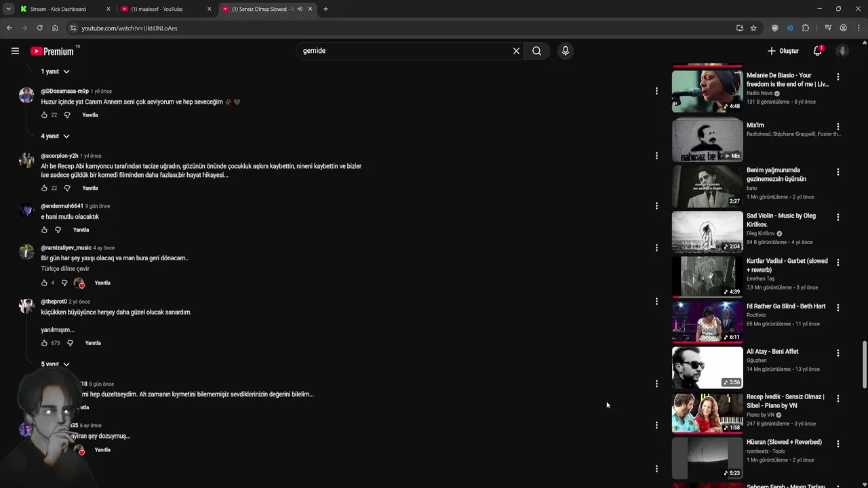The width and height of the screenshot is (868, 488).
Task: Open @scorpion-y2h channel from username
Action: pos(60,156)
